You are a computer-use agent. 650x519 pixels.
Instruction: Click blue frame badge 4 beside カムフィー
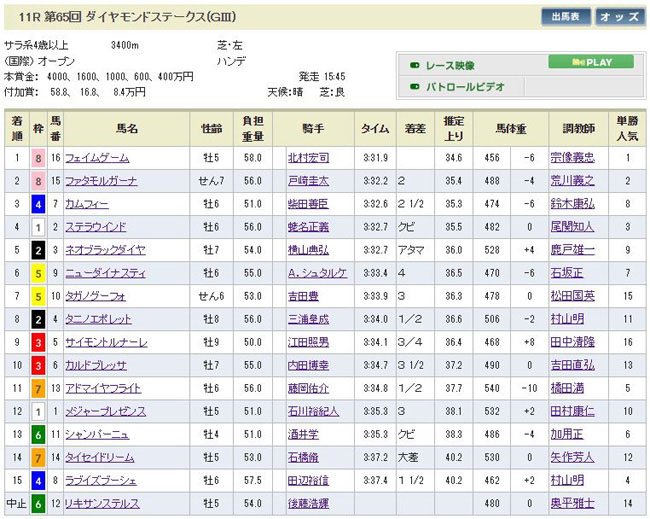pos(39,204)
